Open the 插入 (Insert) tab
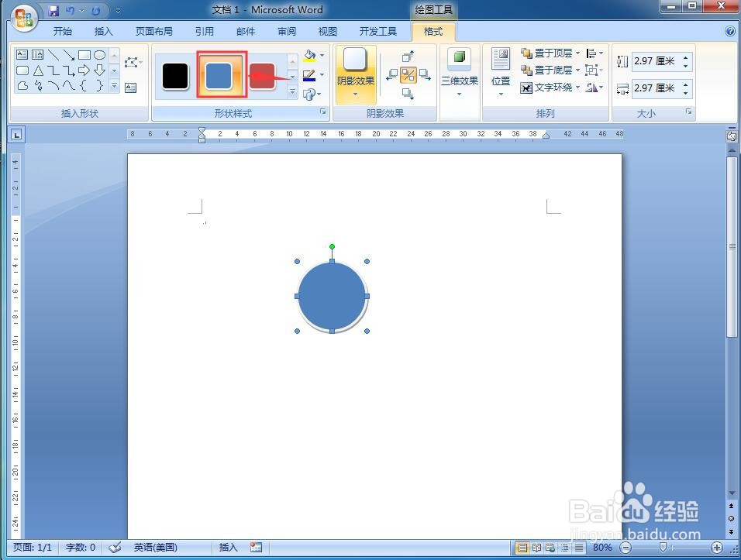 104,32
